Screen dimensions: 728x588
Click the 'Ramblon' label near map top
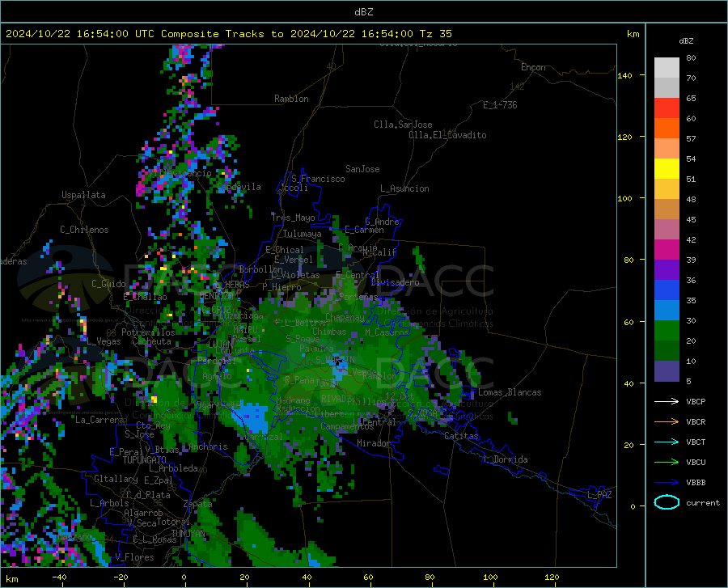point(291,99)
